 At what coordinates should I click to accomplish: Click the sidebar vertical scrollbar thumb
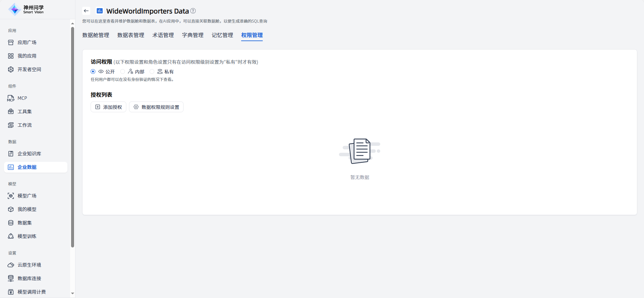coord(72,135)
